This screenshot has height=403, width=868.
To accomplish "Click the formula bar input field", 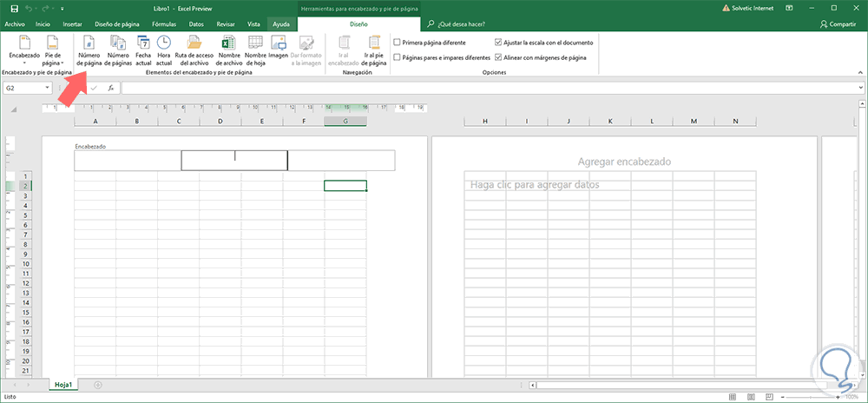I will click(490, 88).
